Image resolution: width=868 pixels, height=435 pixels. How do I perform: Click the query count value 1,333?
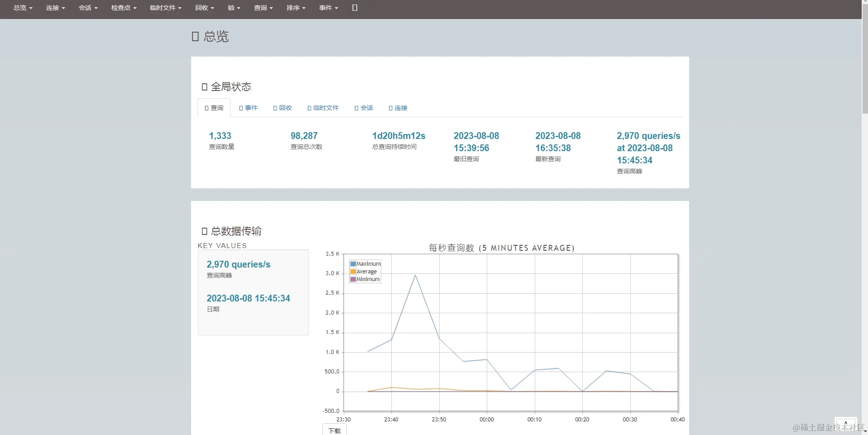(x=220, y=136)
